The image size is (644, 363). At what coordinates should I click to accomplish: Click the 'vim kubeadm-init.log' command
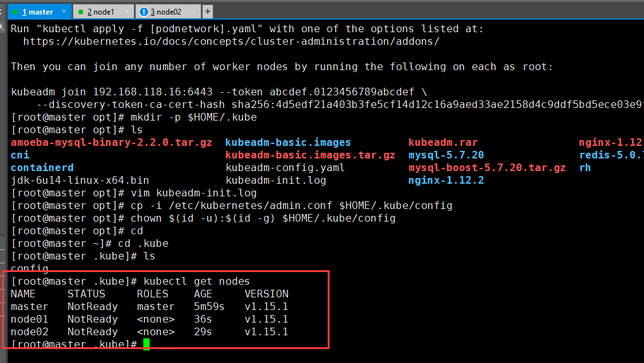coord(193,193)
